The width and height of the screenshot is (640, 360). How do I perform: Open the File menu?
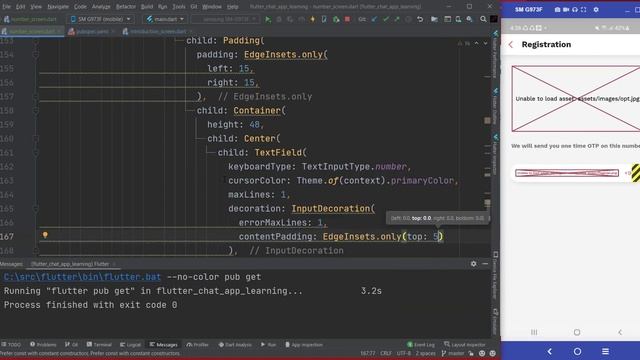tap(7, 7)
